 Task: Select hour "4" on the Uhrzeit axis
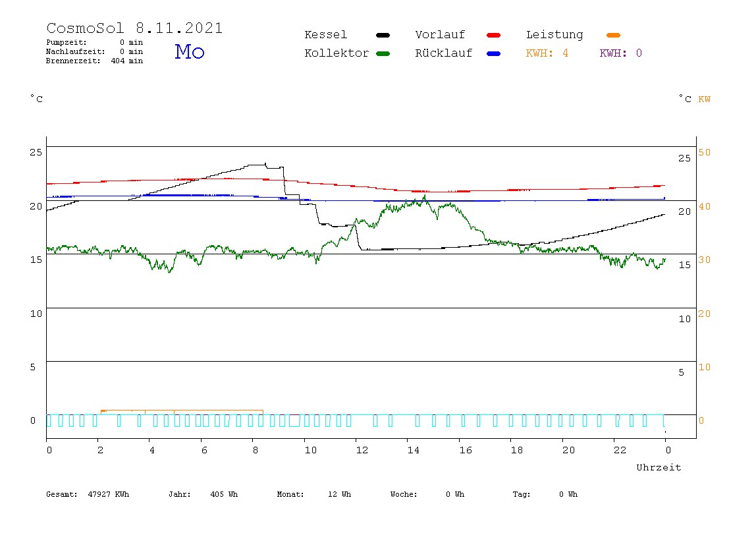click(x=152, y=450)
